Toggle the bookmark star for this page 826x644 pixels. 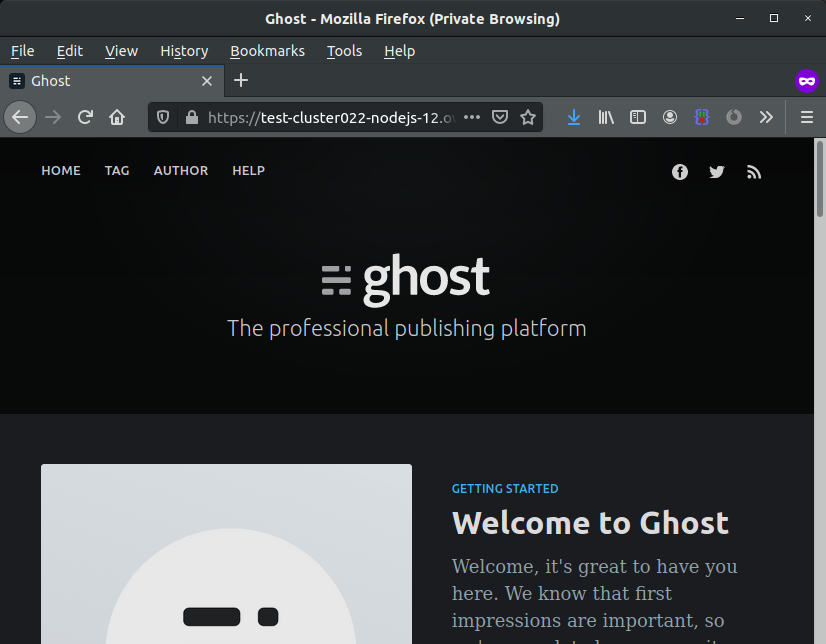tap(528, 117)
